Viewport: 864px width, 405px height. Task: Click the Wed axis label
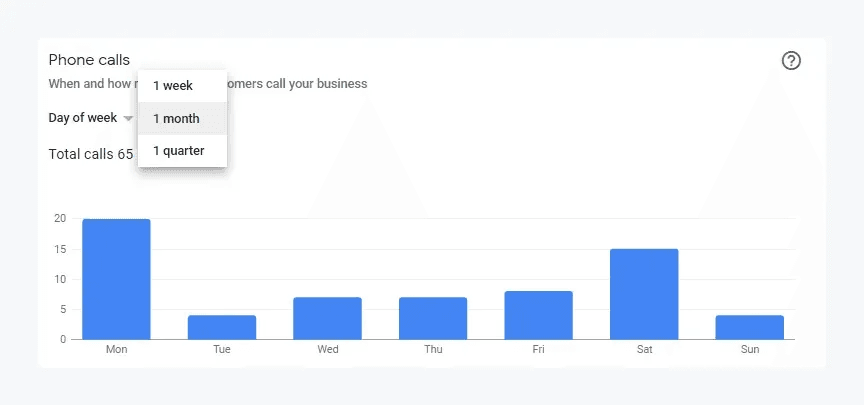(x=327, y=350)
